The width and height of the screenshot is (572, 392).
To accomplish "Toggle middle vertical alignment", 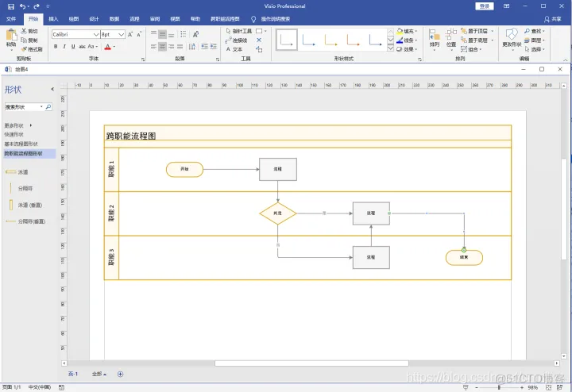I will (162, 34).
